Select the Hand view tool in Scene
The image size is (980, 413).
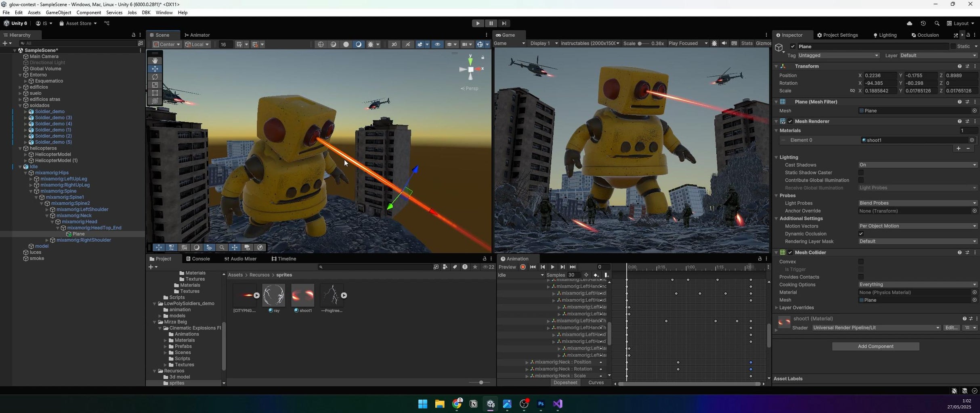tap(155, 60)
